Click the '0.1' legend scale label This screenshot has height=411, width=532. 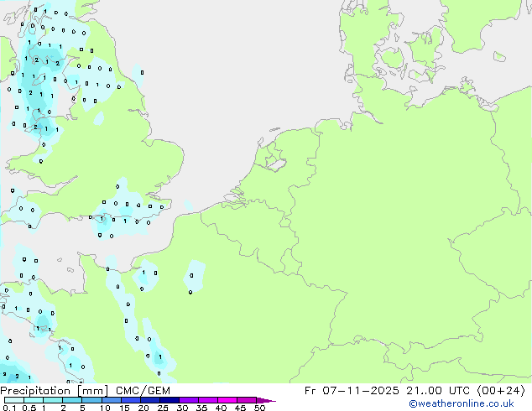click(9, 408)
